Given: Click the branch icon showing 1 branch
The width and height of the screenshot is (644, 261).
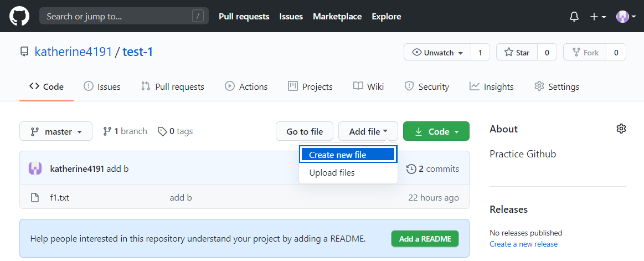Looking at the screenshot, I should (x=107, y=131).
